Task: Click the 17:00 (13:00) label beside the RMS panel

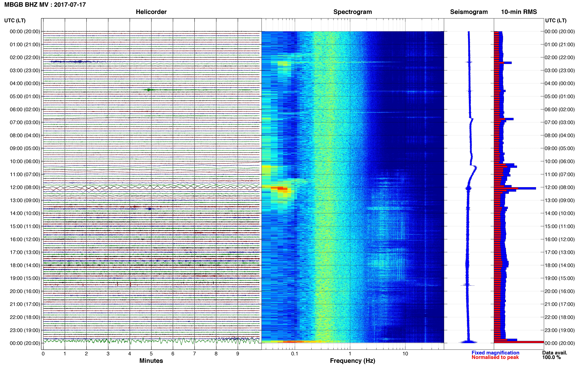Action: pos(560,252)
